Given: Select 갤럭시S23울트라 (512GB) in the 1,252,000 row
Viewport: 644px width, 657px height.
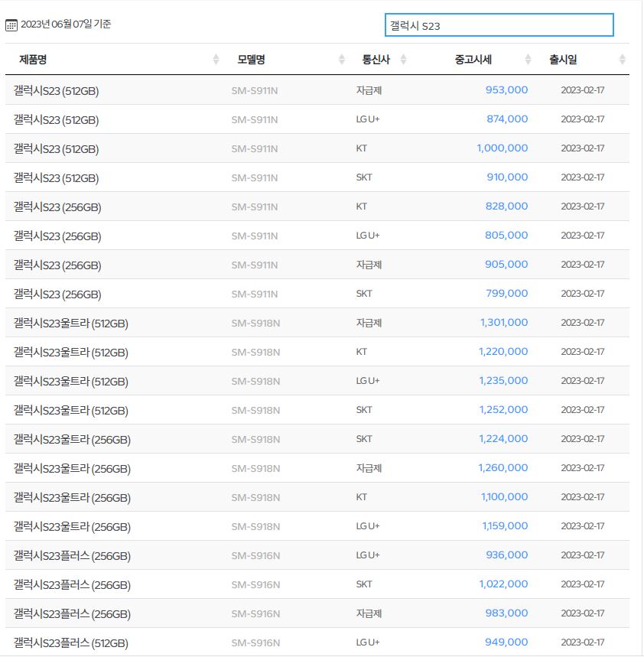Looking at the screenshot, I should [71, 411].
